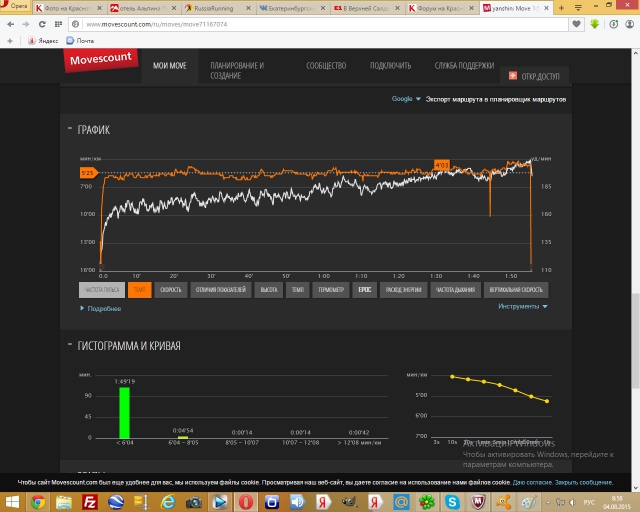Click the 4'03 orange value label on graph
The width and height of the screenshot is (640, 512).
pos(442,165)
